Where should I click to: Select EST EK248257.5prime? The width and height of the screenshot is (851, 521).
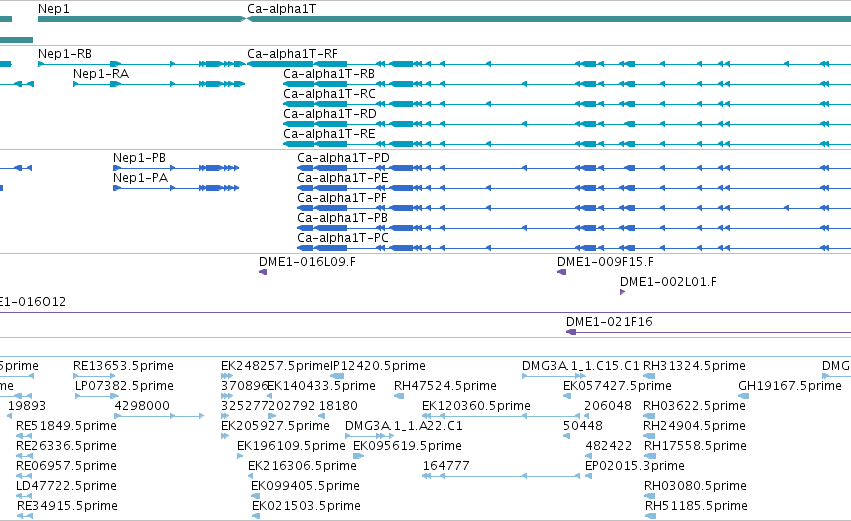(x=275, y=366)
